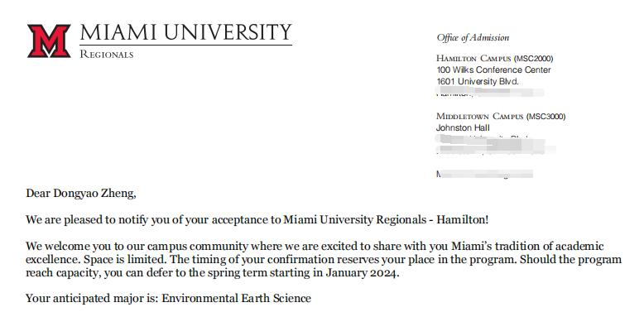Click the Regionals subtitle under the logo
644x312 pixels.
pyautogui.click(x=107, y=54)
